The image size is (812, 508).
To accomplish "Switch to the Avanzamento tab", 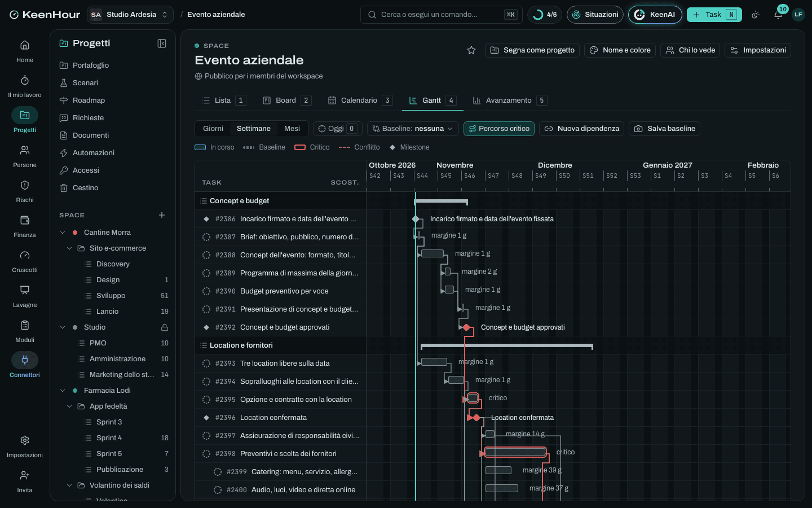I will [510, 100].
